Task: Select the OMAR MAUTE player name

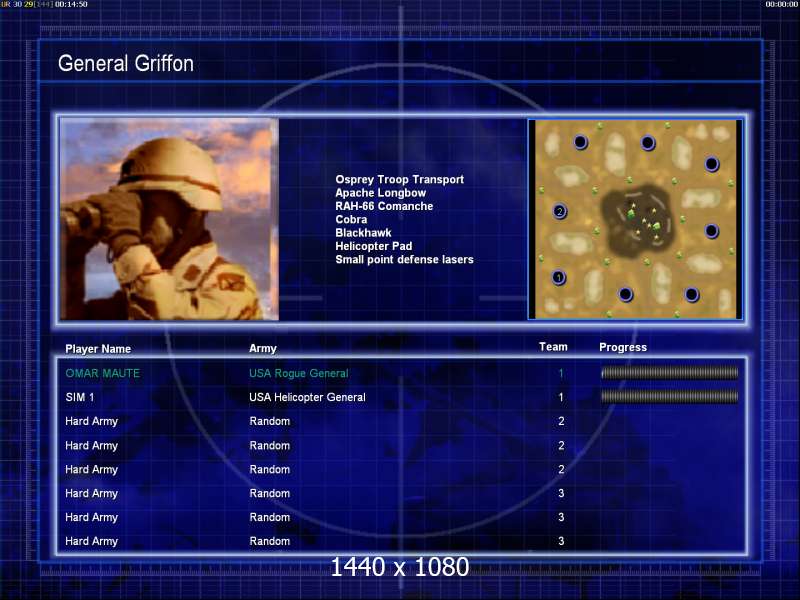Action: [102, 373]
